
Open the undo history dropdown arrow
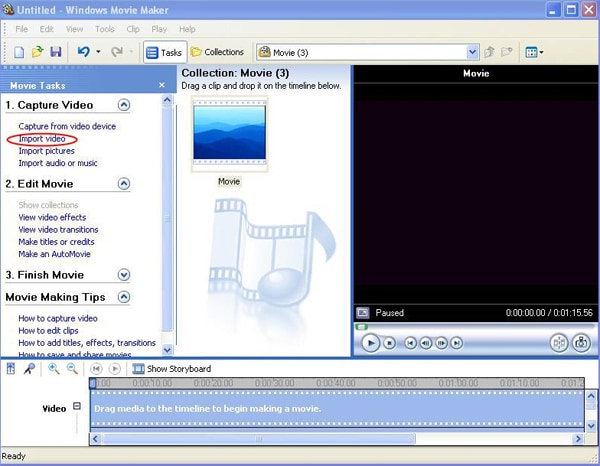click(98, 52)
